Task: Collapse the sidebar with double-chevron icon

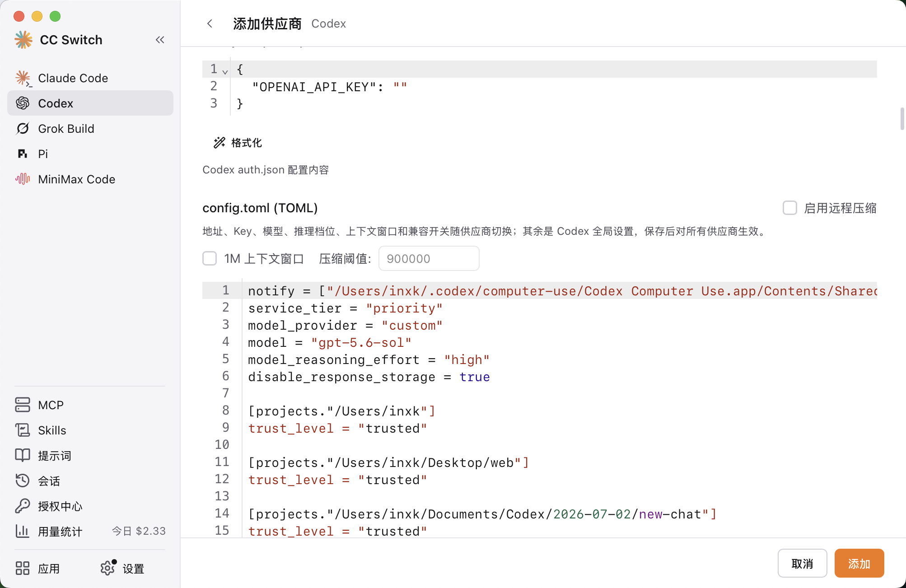Action: tap(160, 40)
